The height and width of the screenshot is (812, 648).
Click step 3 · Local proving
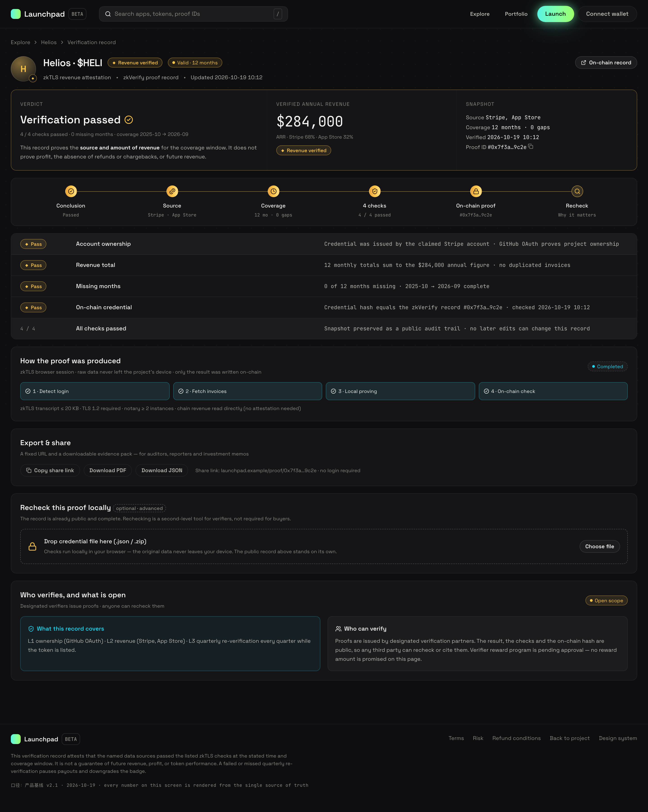(x=400, y=391)
